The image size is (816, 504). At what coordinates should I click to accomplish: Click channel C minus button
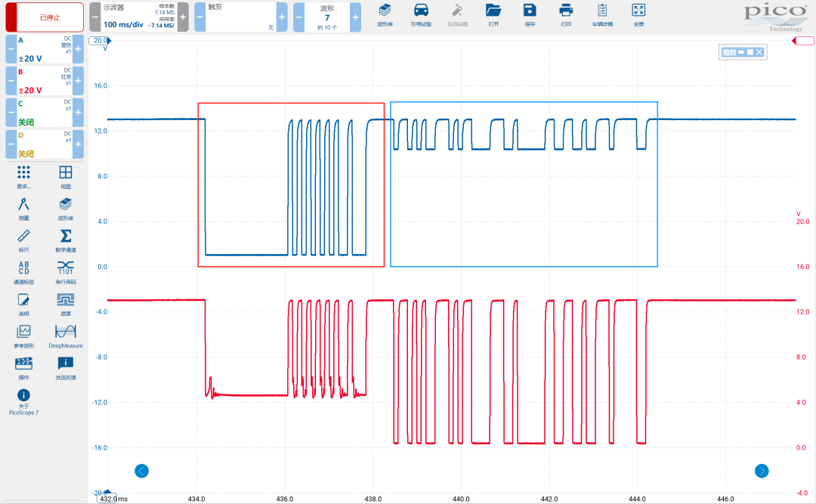pyautogui.click(x=11, y=113)
